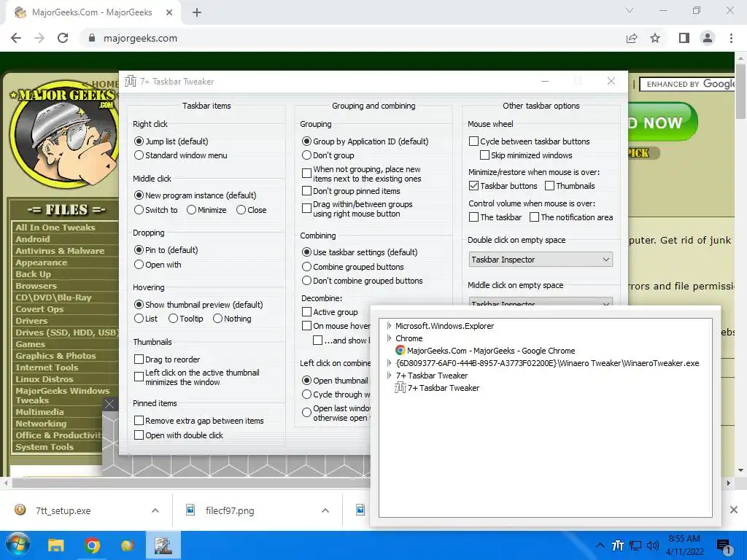
Task: Open the Networking category link
Action: coord(41,424)
